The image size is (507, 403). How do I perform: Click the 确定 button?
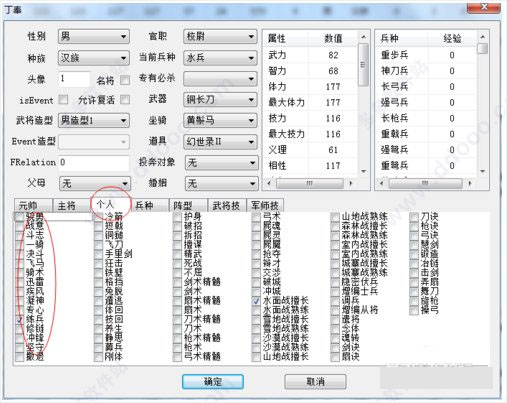(x=213, y=381)
